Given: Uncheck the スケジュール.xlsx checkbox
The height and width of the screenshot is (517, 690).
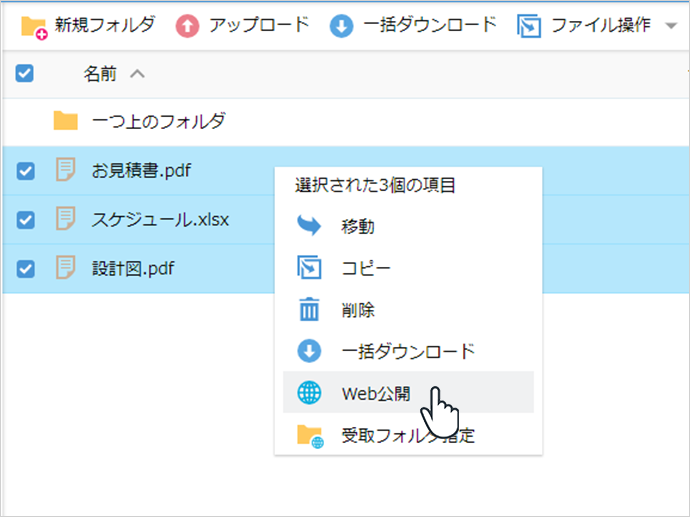Looking at the screenshot, I should point(26,220).
